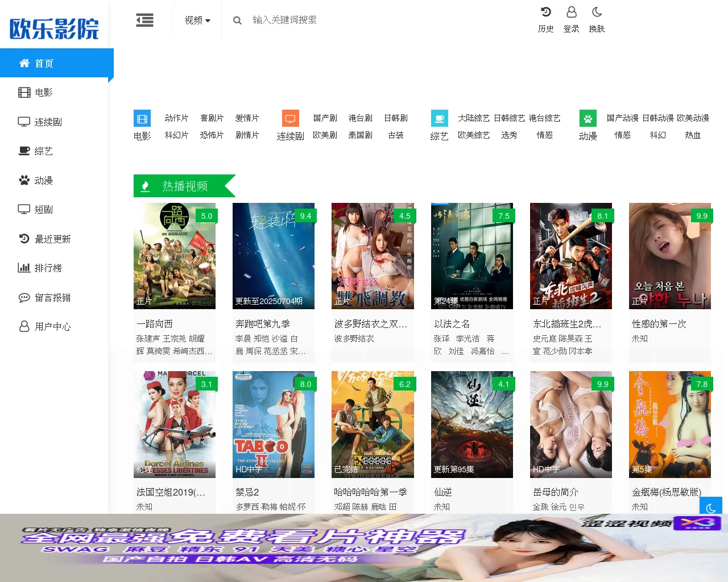This screenshot has height=582, width=728.
Task: Open the 哈哈哈哈哈第一季 poster thumbnail
Action: pyautogui.click(x=373, y=424)
